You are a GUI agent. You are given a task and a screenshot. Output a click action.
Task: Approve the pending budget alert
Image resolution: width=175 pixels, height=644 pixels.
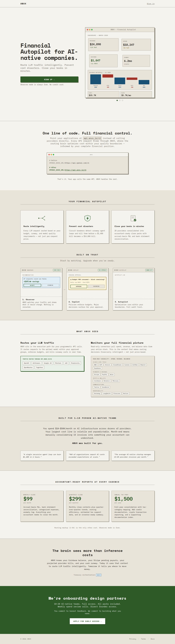[79, 286]
